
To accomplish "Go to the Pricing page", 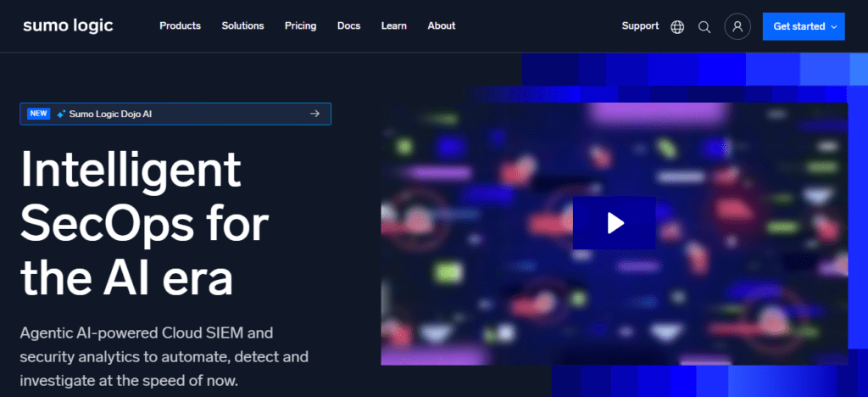I will click(x=301, y=26).
